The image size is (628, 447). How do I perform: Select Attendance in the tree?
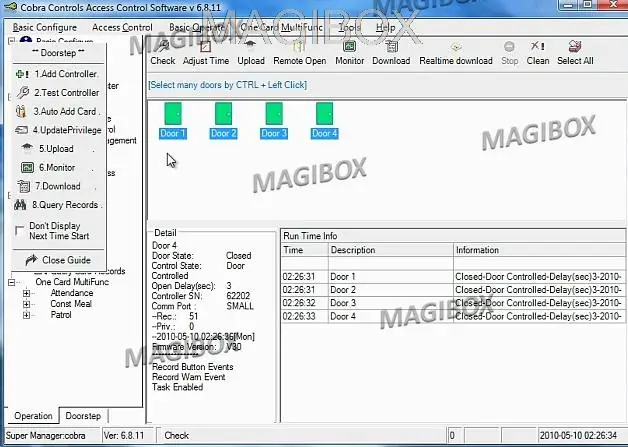coord(72,293)
